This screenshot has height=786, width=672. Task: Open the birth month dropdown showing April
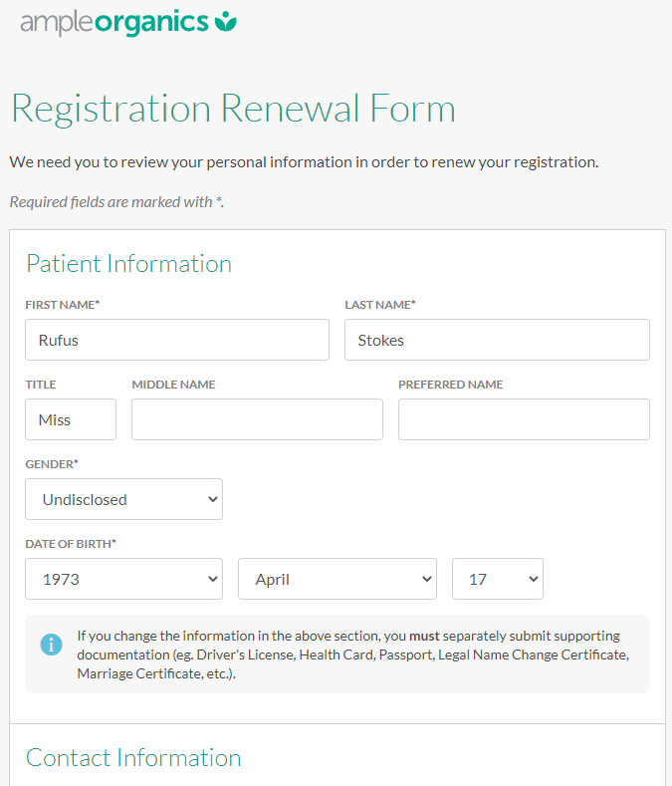click(x=336, y=579)
